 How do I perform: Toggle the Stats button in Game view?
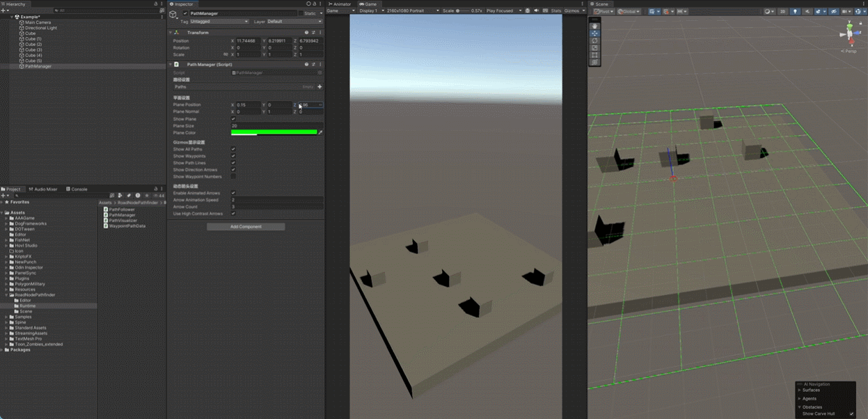(x=555, y=11)
